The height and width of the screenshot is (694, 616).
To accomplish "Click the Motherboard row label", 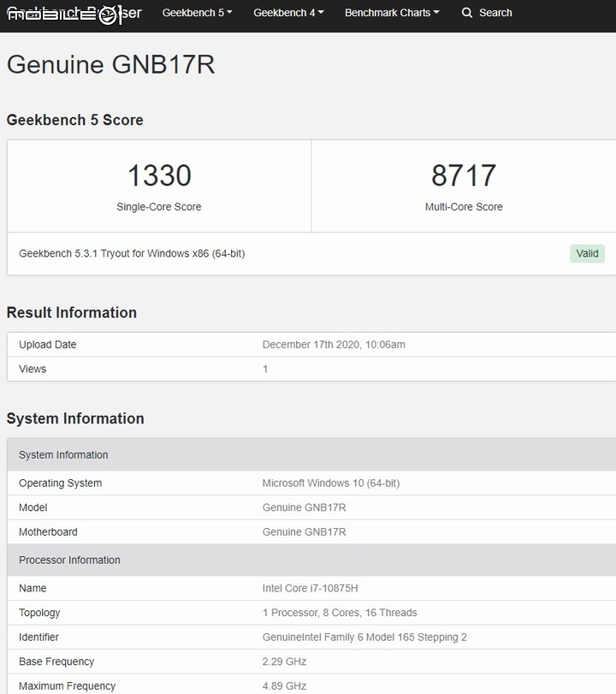I will [48, 532].
